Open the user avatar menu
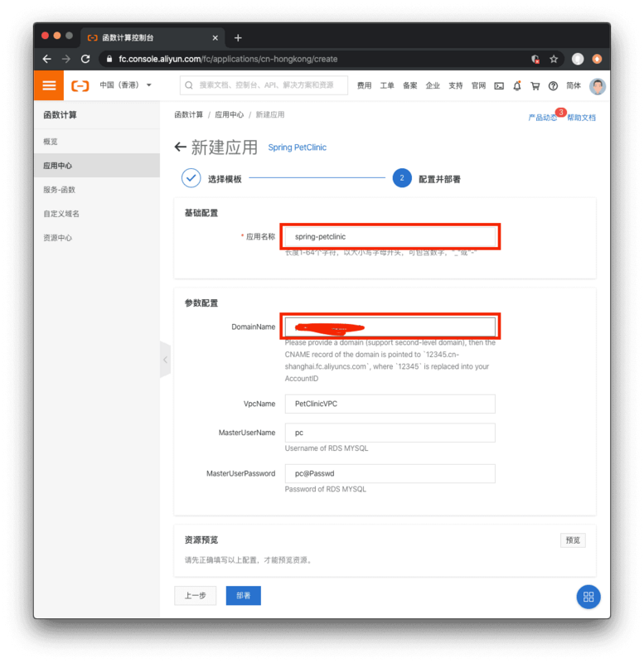 pyautogui.click(x=598, y=86)
